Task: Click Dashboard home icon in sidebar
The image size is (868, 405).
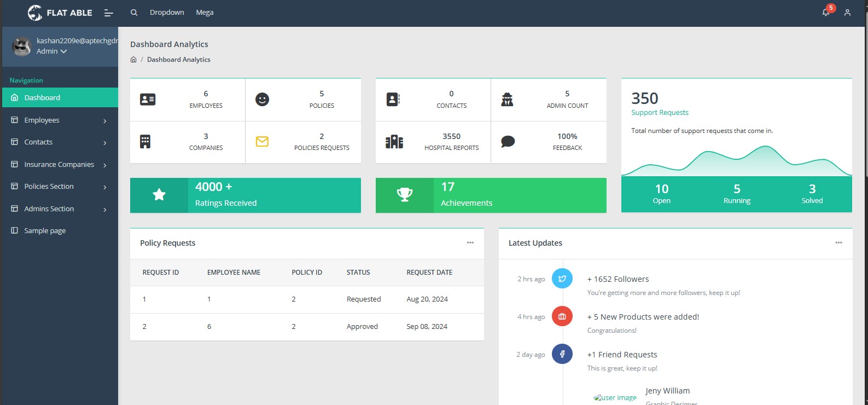Action: pos(15,97)
